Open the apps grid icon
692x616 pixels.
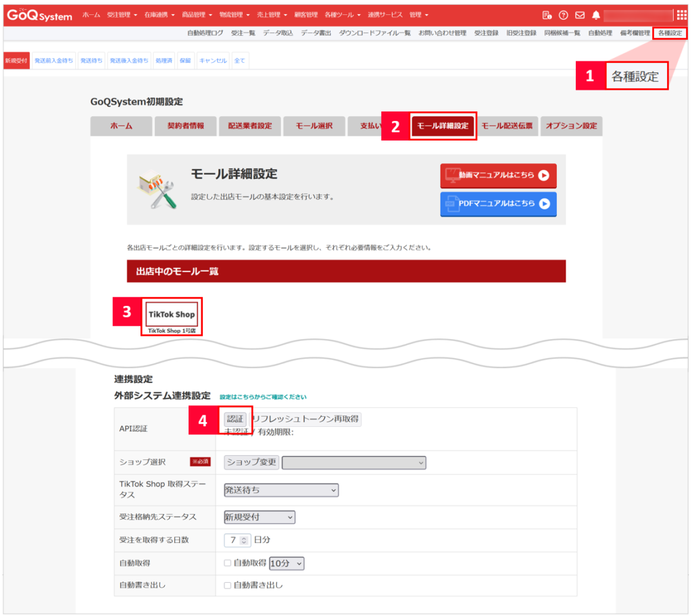681,15
